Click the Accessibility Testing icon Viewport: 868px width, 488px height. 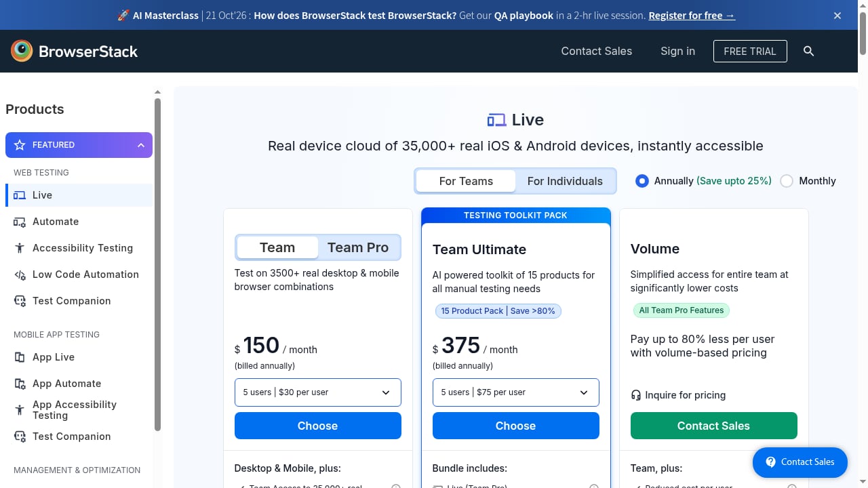(20, 248)
